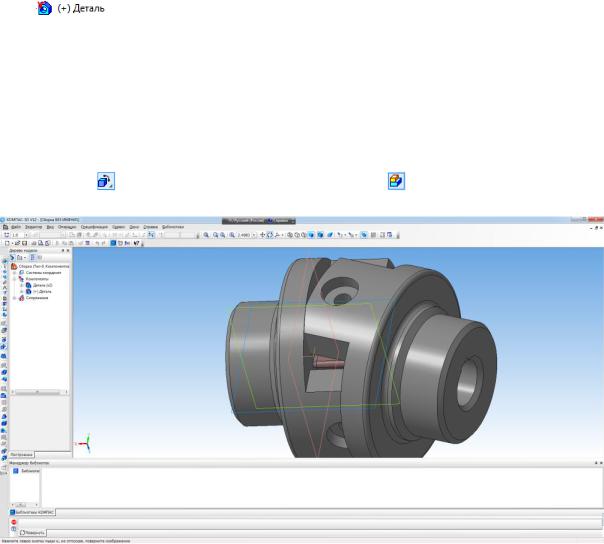Click the Zoom in magnifier icon

point(206,237)
